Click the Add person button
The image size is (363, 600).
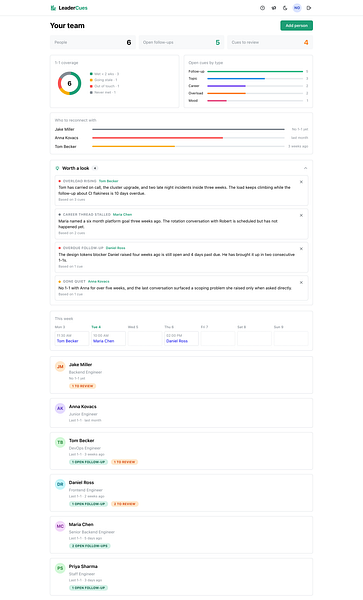point(296,25)
